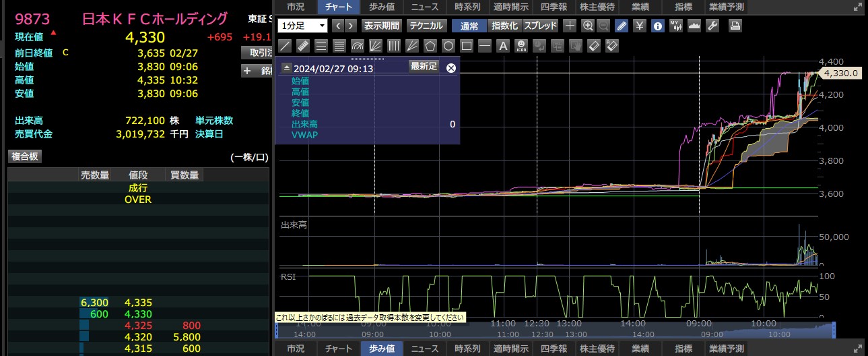Select the Fibonacci arc drawing tool

coord(357,46)
